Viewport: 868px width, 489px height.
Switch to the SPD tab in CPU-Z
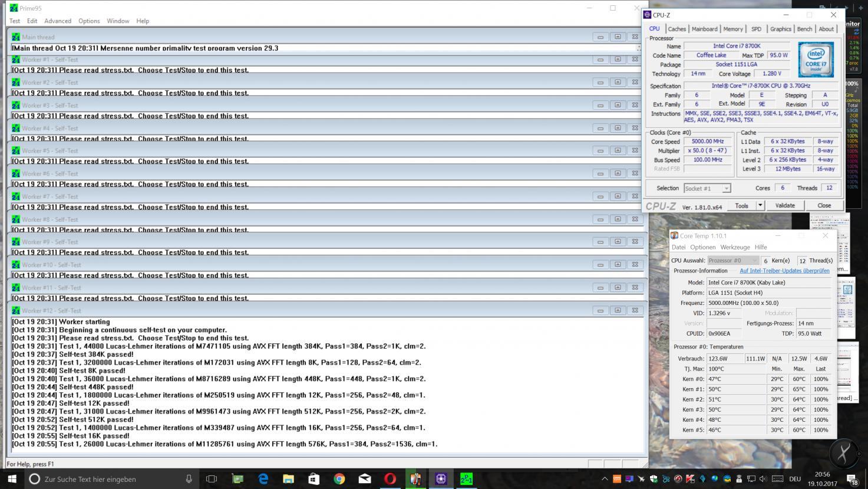tap(756, 29)
